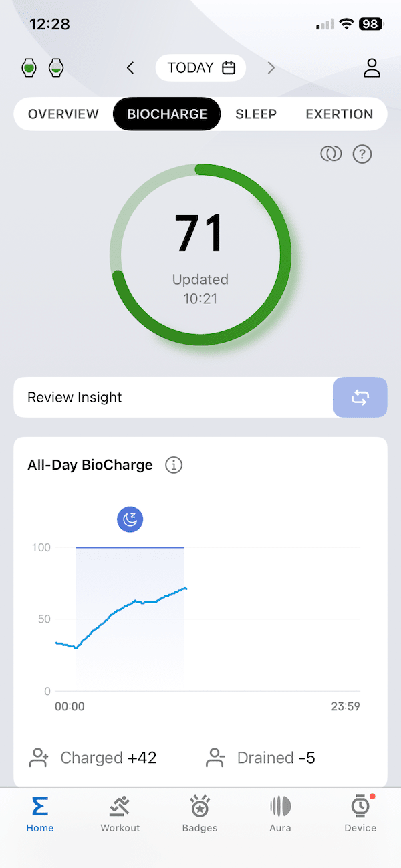
Task: Switch to the OVERVIEW tab
Action: point(63,114)
